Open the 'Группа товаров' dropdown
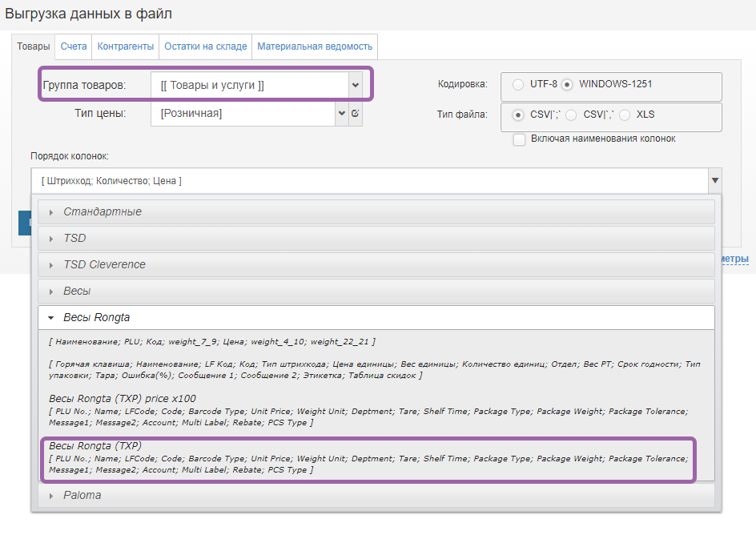 (x=356, y=85)
